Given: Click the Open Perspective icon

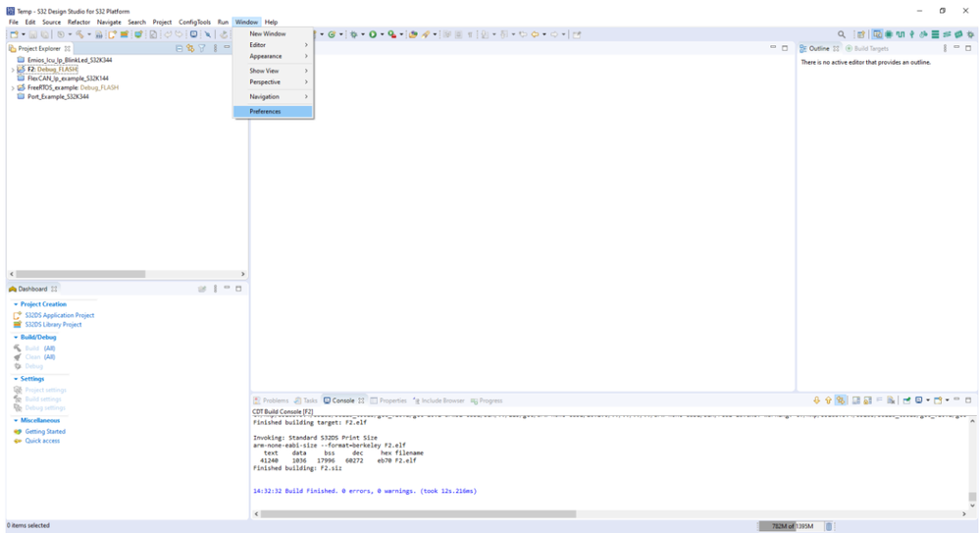Looking at the screenshot, I should 861,34.
